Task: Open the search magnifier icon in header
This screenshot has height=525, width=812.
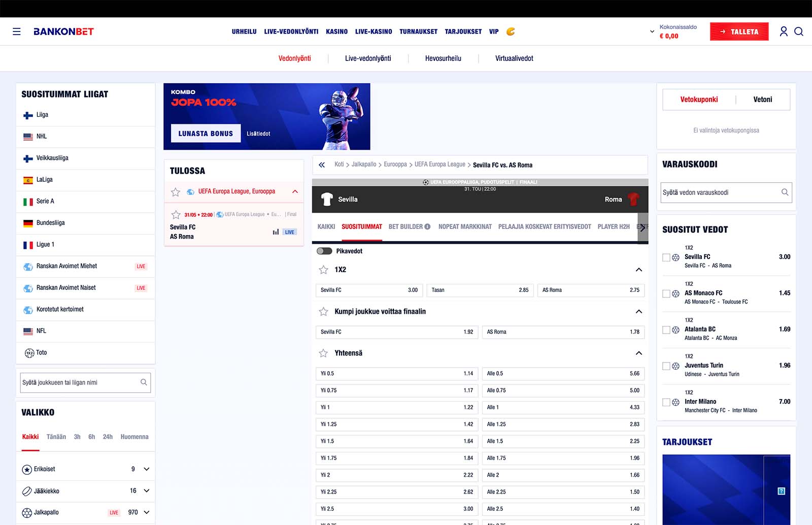Action: [x=799, y=31]
